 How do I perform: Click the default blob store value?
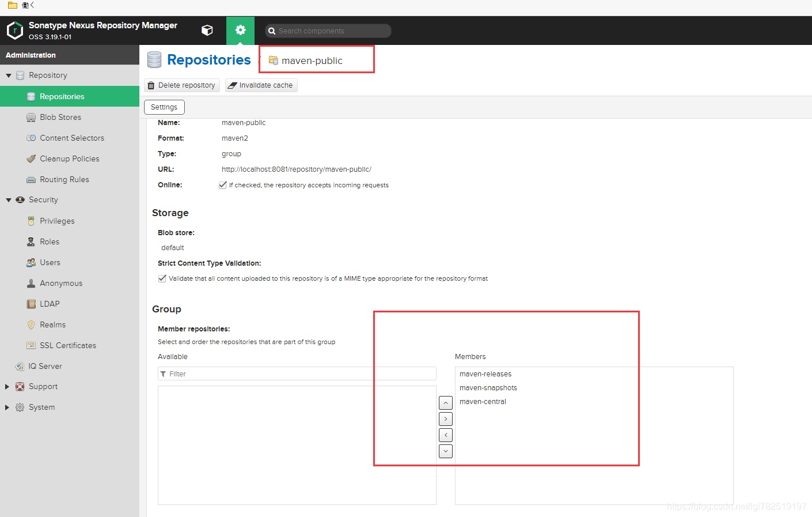pos(173,248)
